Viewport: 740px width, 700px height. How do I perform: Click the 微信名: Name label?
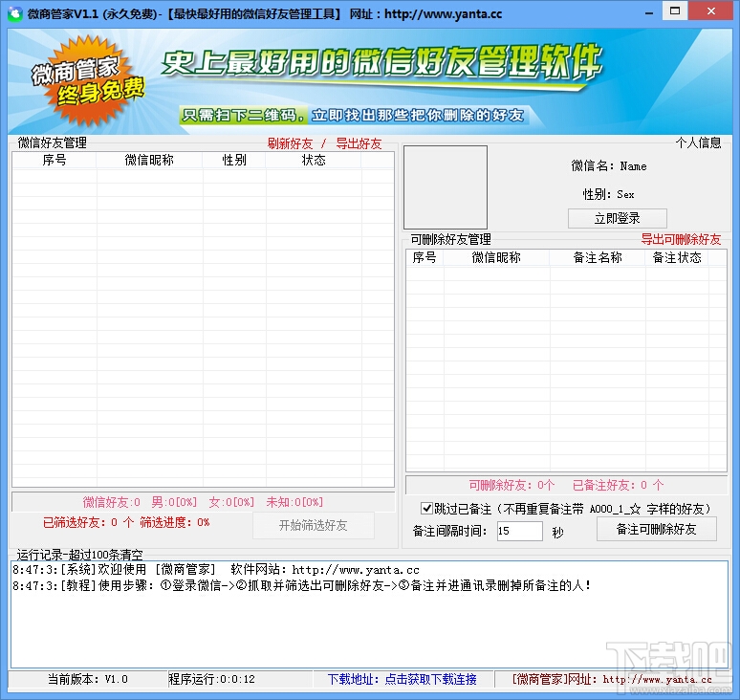coord(609,166)
